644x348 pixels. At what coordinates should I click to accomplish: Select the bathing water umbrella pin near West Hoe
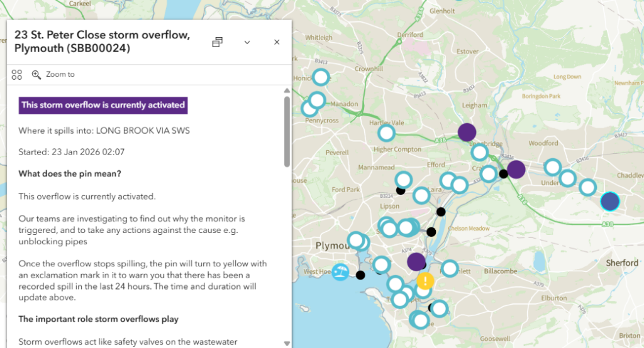340,272
